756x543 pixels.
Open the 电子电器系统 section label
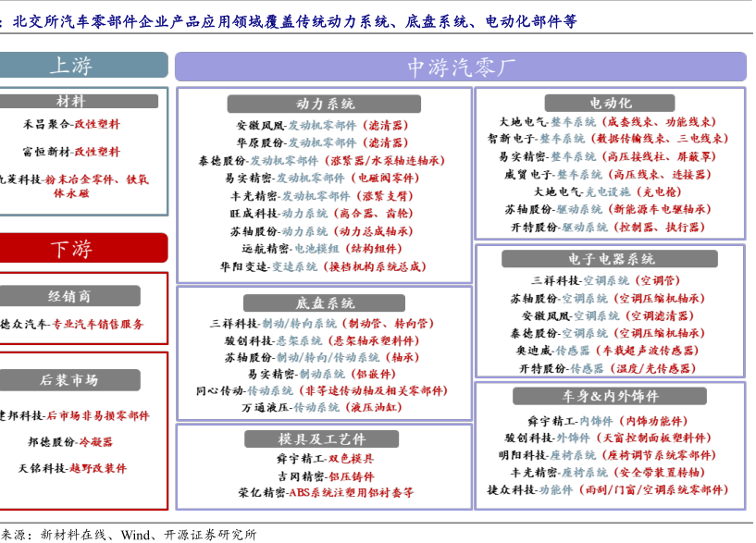(611, 259)
